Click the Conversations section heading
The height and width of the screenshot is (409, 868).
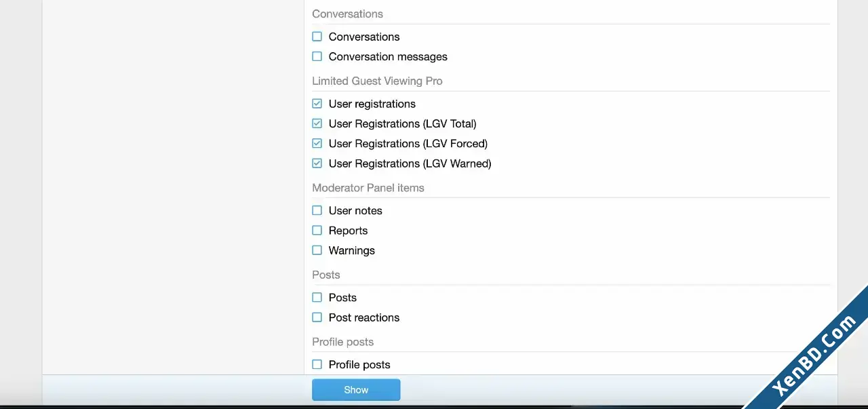(x=347, y=14)
